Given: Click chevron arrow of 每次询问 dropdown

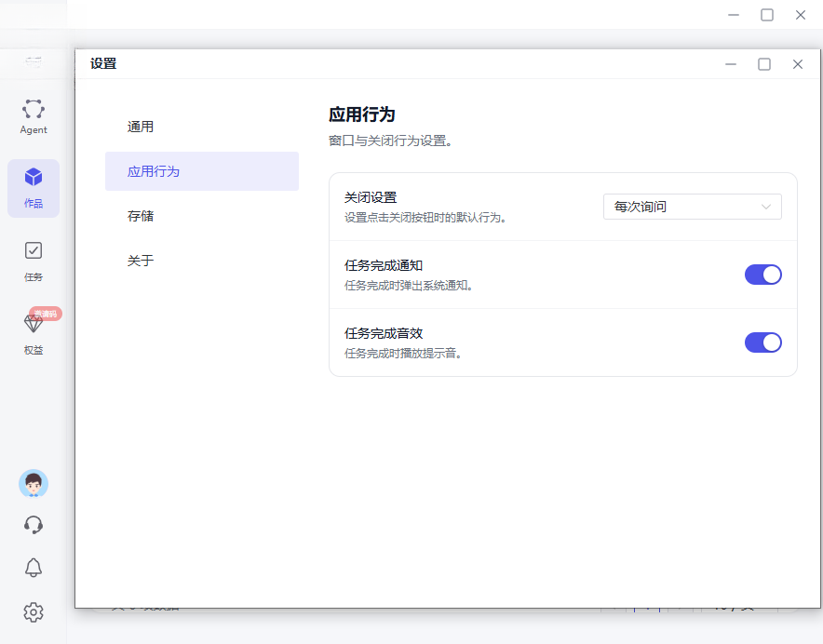Looking at the screenshot, I should click(x=766, y=207).
